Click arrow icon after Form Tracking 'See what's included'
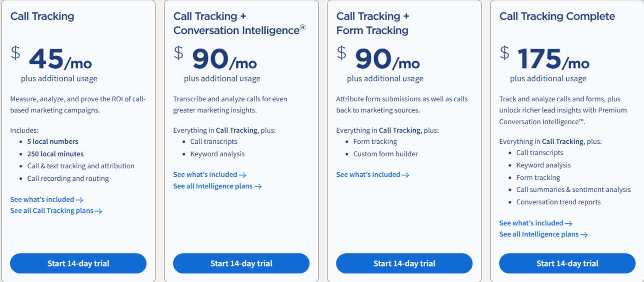This screenshot has height=282, width=644. click(x=405, y=175)
